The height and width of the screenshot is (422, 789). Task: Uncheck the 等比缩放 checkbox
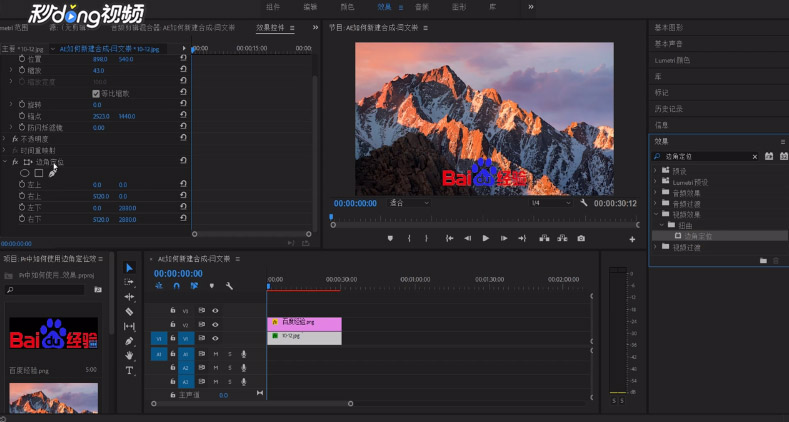tap(96, 93)
